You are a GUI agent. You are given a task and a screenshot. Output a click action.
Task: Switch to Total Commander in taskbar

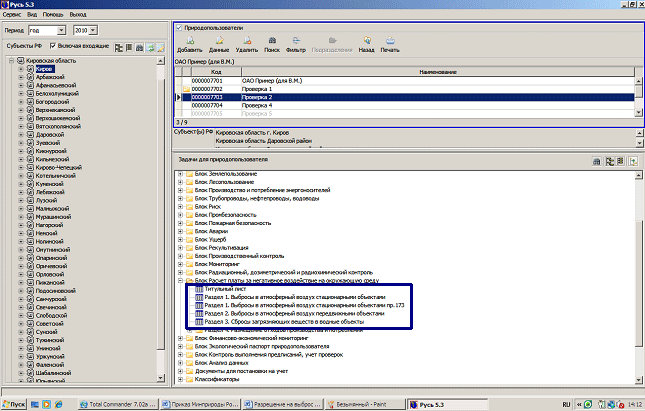[x=118, y=403]
